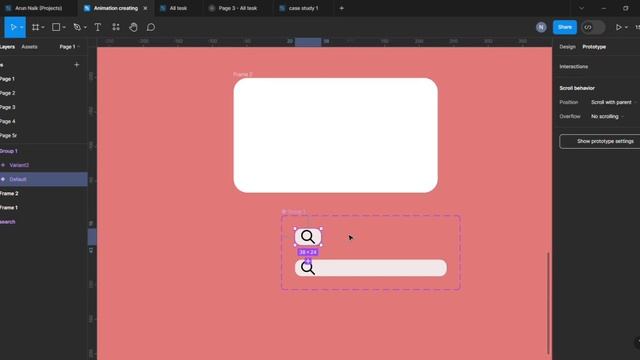
Task: Select the Comment tool
Action: (151, 27)
